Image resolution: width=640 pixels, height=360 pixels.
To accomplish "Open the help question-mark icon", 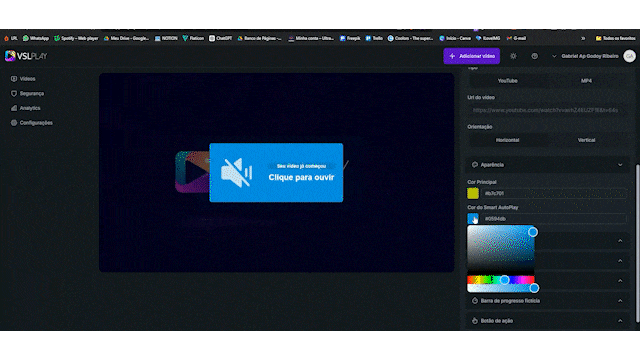I will click(x=534, y=56).
